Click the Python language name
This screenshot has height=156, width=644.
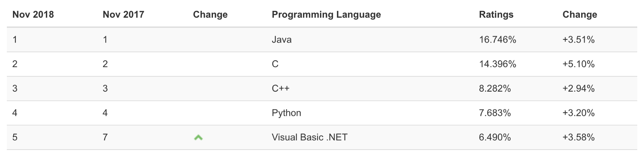coord(286,113)
